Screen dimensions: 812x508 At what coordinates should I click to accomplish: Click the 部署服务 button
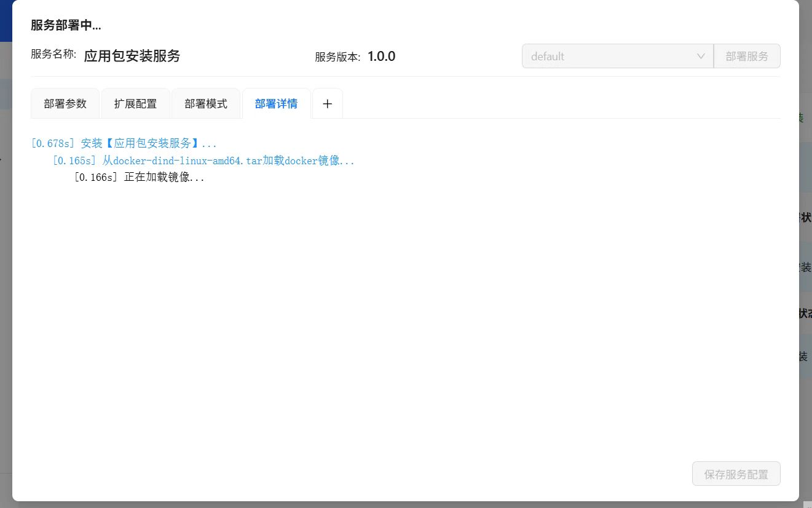[747, 56]
